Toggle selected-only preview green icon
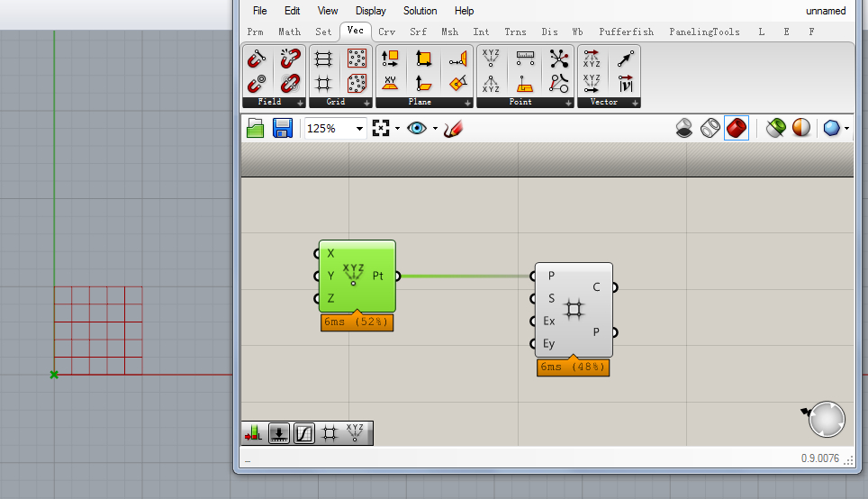The width and height of the screenshot is (868, 499). [775, 128]
